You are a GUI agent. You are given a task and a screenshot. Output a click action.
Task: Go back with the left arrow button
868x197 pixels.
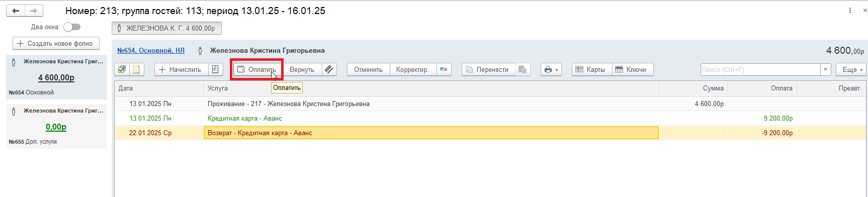coord(16,11)
